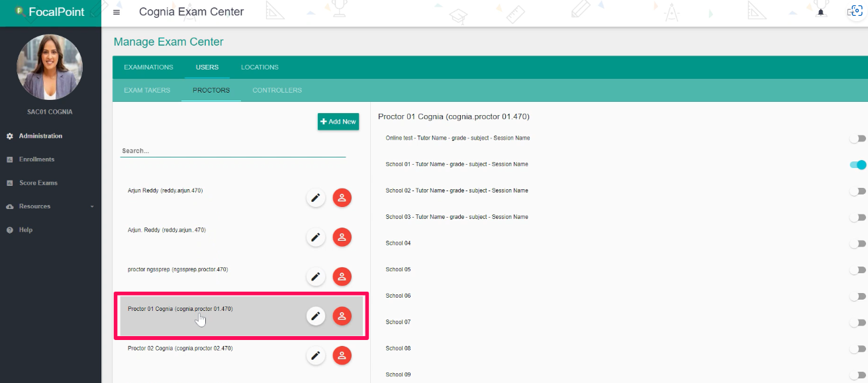Click the FocalPoint logo
This screenshot has height=383, width=868.
pos(50,12)
